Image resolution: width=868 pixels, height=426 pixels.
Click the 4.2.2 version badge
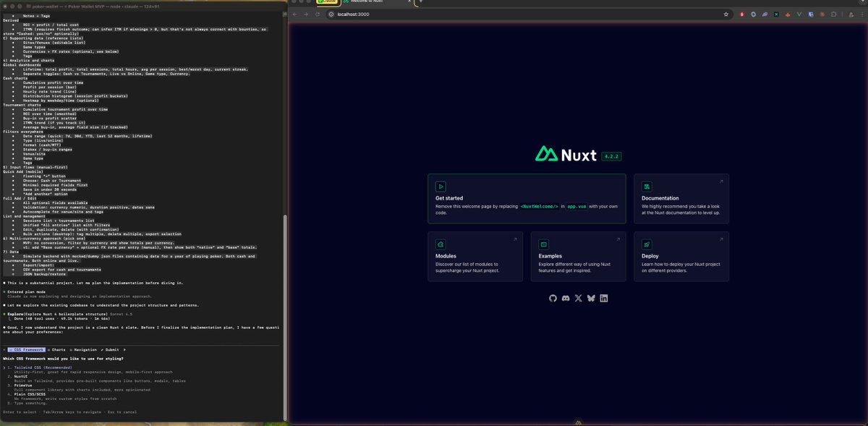(612, 156)
